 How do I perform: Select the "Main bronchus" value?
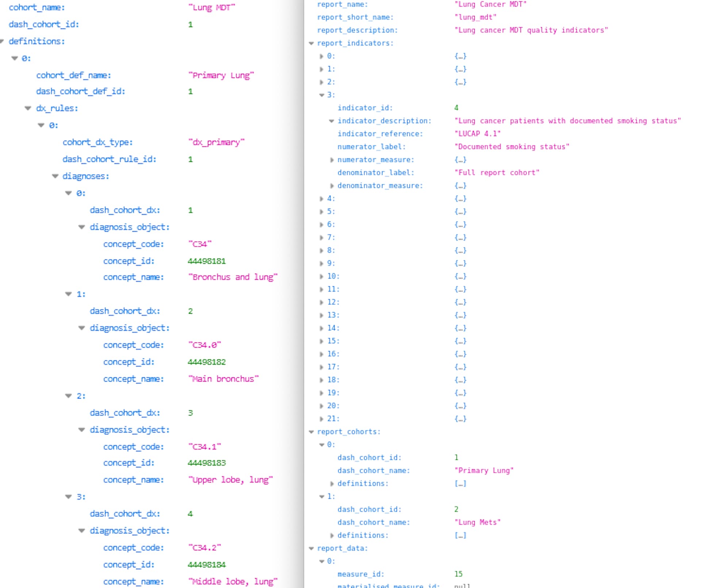click(223, 379)
